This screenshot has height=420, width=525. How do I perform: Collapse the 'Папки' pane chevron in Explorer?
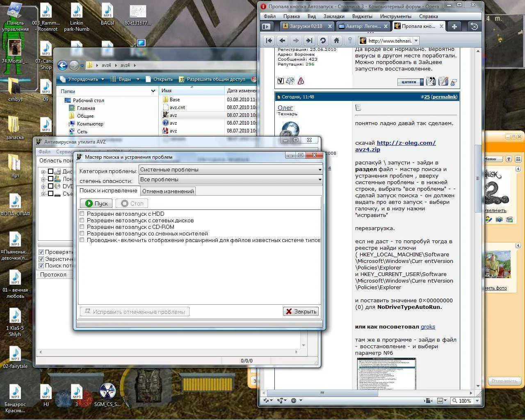click(153, 91)
